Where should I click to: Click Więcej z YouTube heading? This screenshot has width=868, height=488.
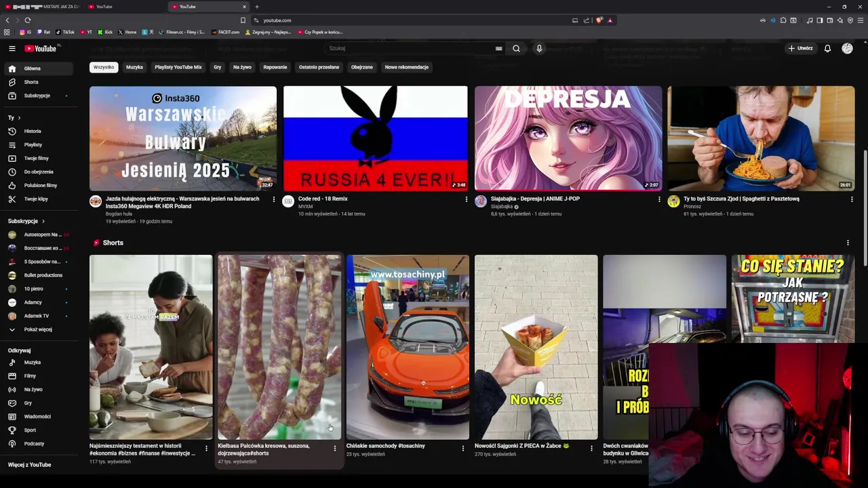click(x=30, y=465)
